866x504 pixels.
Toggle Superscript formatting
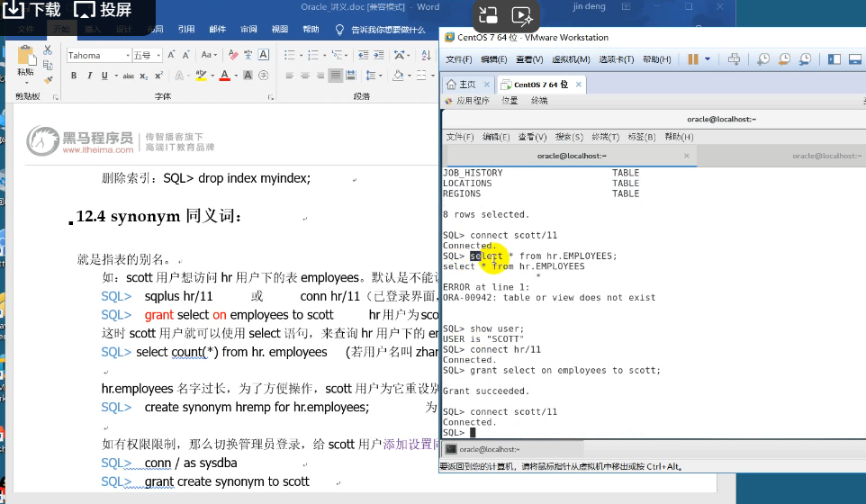[158, 76]
